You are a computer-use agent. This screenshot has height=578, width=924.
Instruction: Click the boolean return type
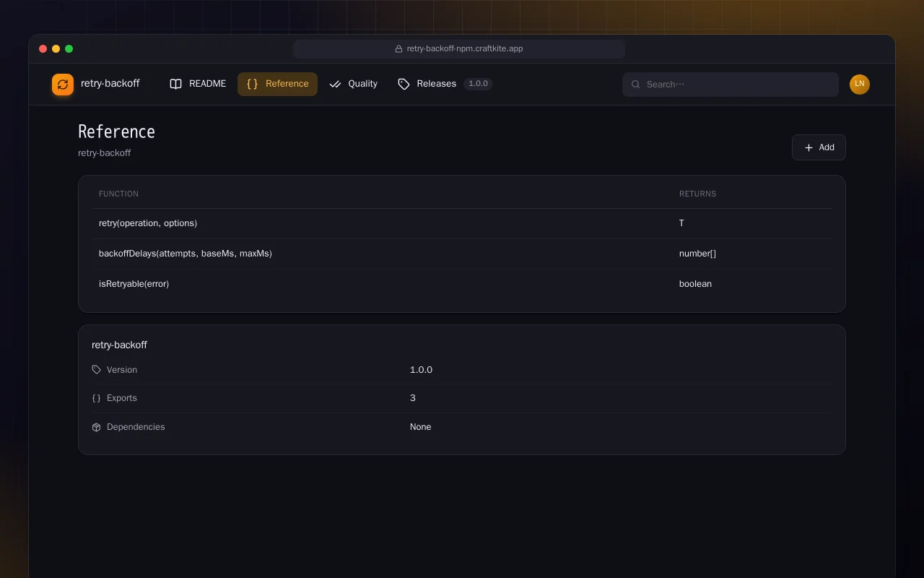[x=695, y=284]
